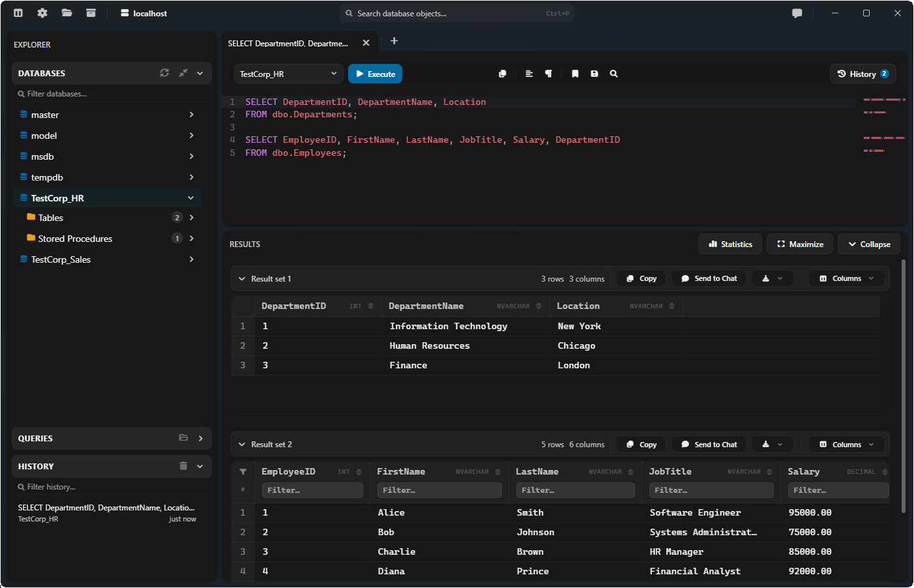Click the copy query icon in editor toolbar
Screen dimensions: 914x588
tap(503, 74)
